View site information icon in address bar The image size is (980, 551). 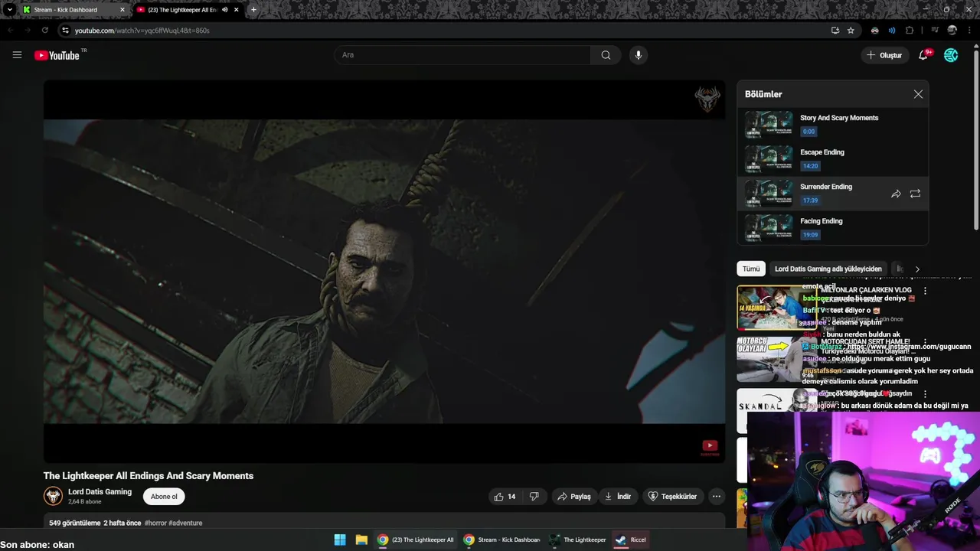pos(66,31)
